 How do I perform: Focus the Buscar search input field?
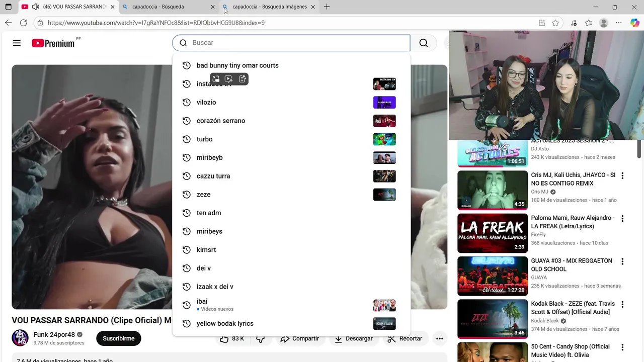(x=291, y=43)
